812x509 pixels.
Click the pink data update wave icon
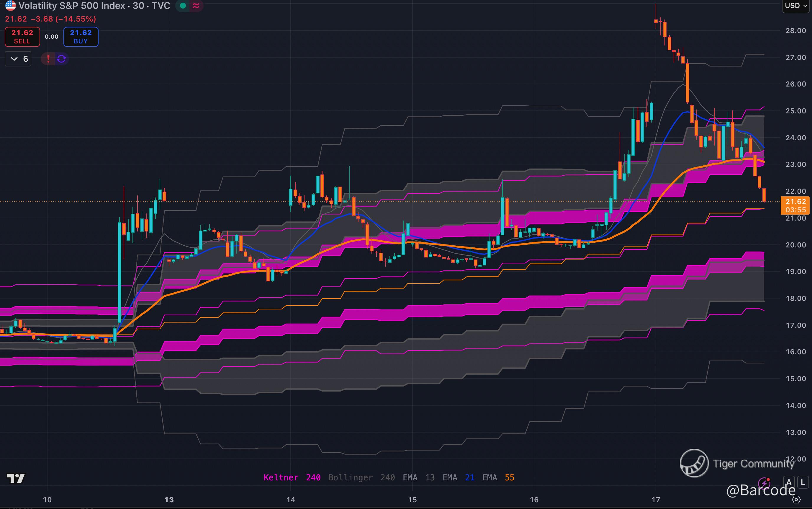click(x=196, y=6)
